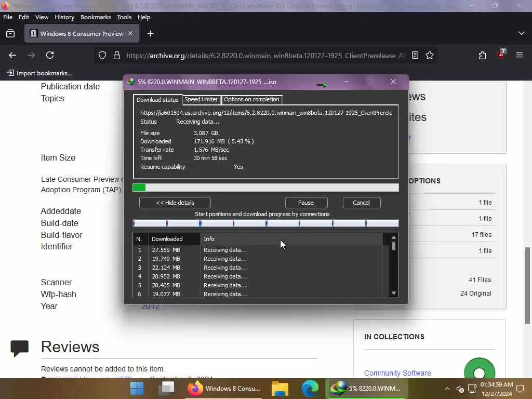Open the notification center icon
The image size is (532, 399).
[520, 389]
